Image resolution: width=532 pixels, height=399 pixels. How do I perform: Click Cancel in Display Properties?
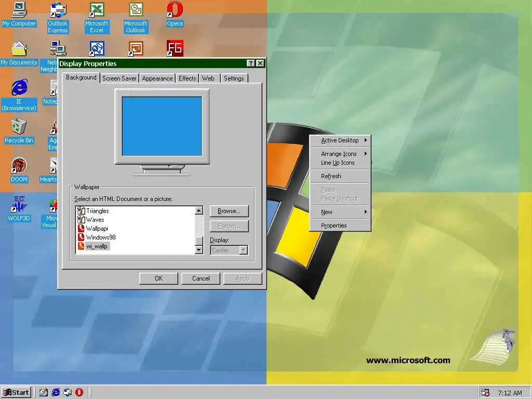(201, 278)
